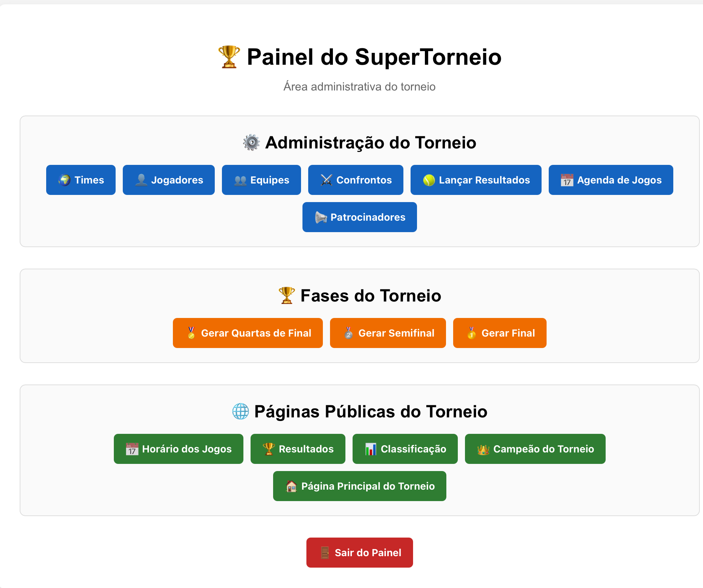The image size is (703, 588).
Task: Open the Equipes management page
Action: click(261, 180)
